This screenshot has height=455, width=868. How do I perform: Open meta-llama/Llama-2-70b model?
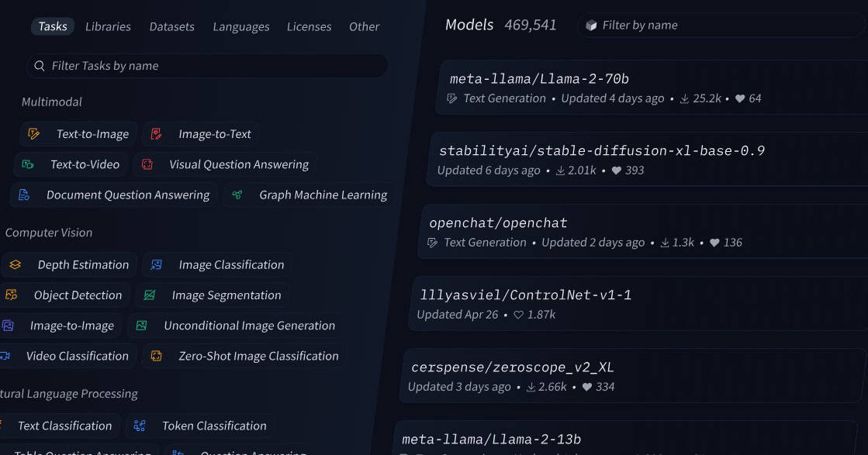[539, 79]
